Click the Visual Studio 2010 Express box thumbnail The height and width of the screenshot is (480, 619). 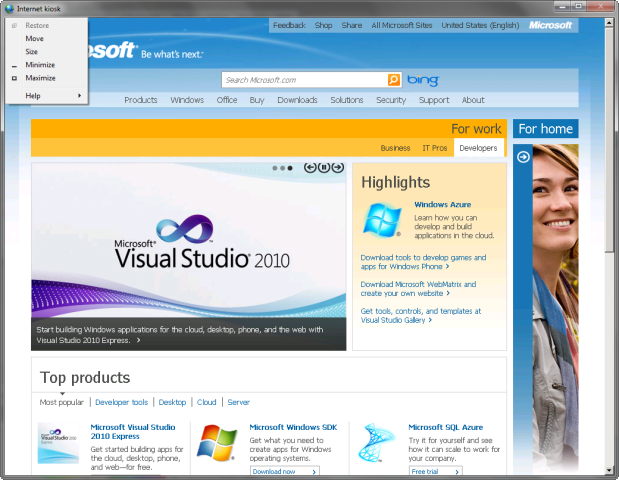pyautogui.click(x=58, y=443)
